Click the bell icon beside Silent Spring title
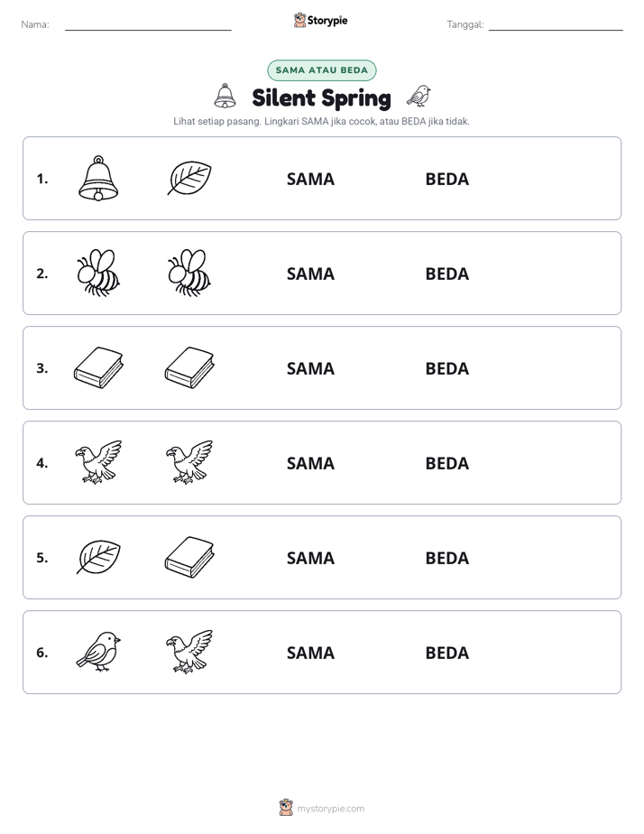 pos(225,97)
